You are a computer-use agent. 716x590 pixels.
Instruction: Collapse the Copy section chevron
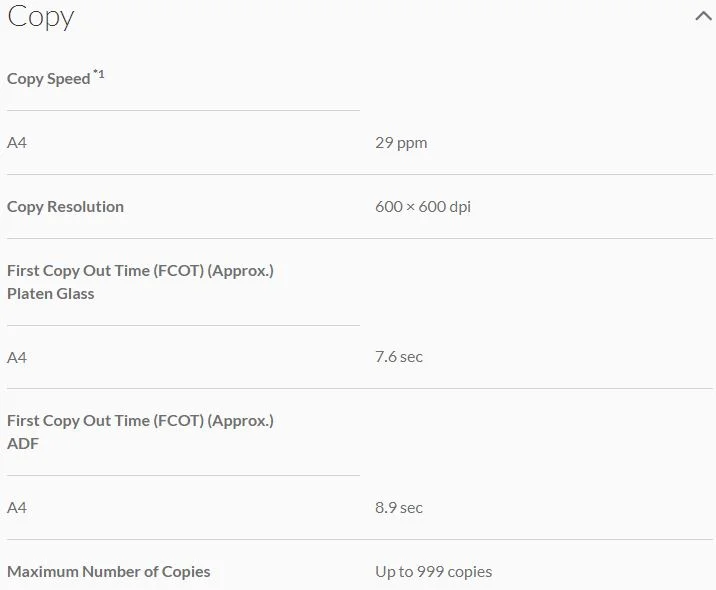[703, 16]
